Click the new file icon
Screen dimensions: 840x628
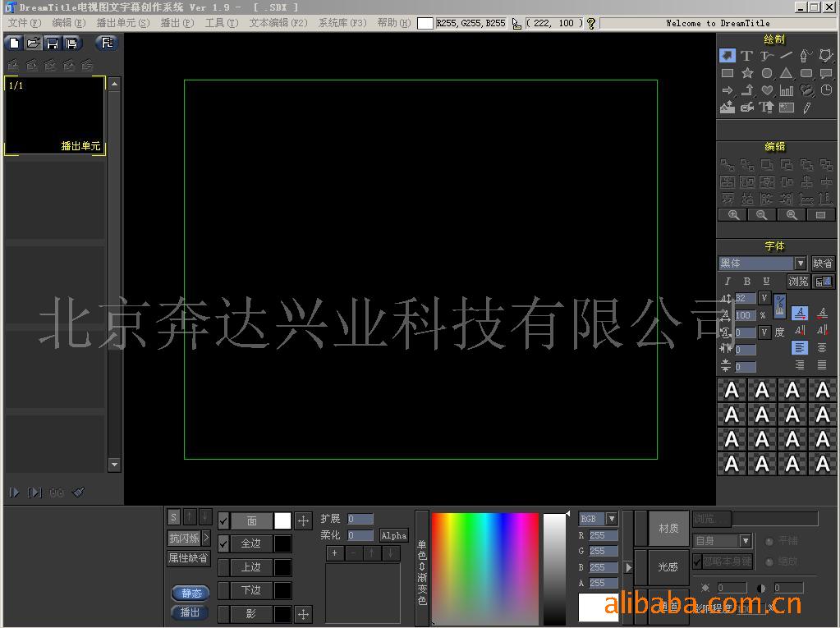[x=14, y=43]
